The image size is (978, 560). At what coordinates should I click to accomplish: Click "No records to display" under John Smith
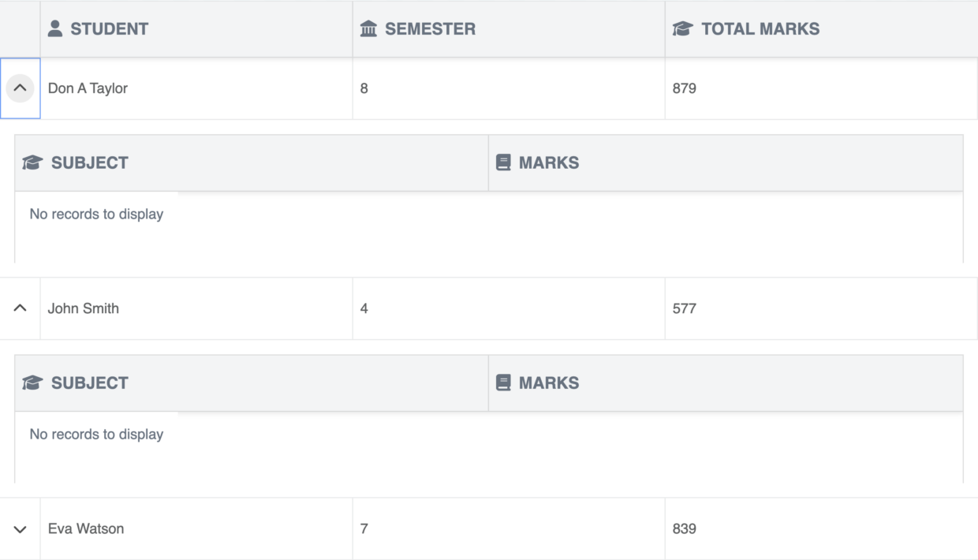point(96,435)
